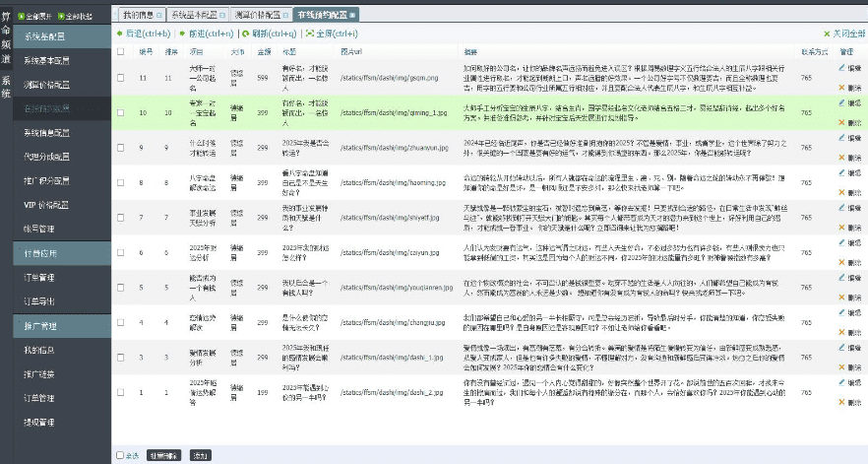Collapse all menus with 全部收起

click(x=75, y=16)
